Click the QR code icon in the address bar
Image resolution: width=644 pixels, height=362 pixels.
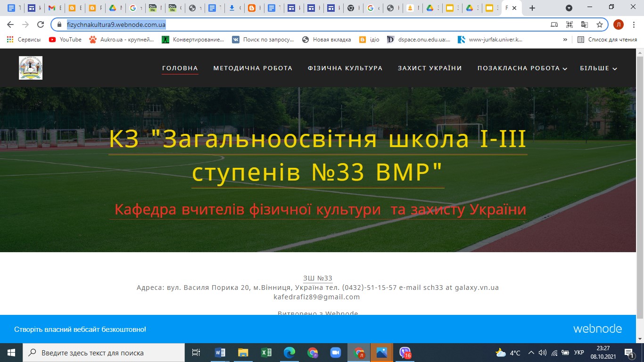tap(570, 25)
